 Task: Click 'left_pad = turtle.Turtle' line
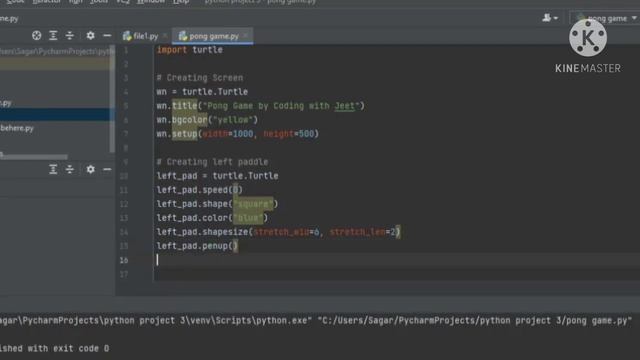pos(218,176)
